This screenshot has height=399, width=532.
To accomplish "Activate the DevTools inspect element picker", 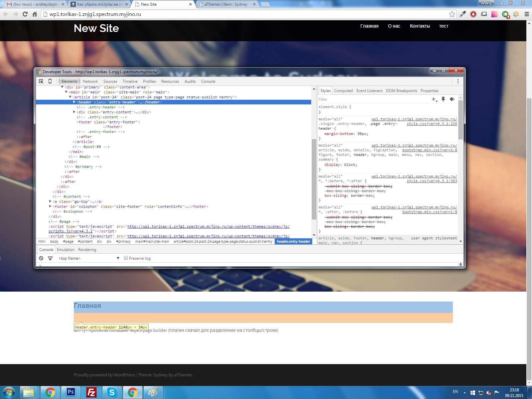I will tap(41, 81).
